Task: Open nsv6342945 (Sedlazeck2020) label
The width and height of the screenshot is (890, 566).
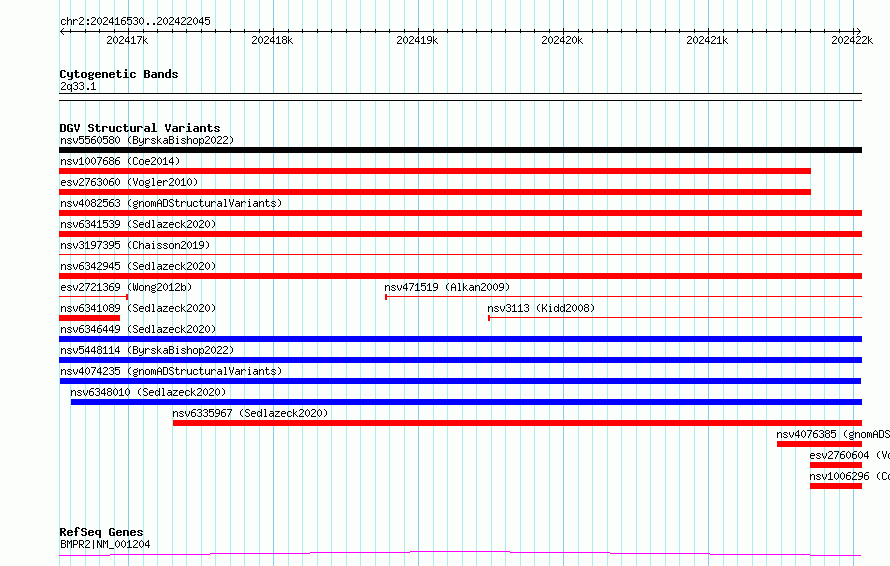Action: point(138,266)
